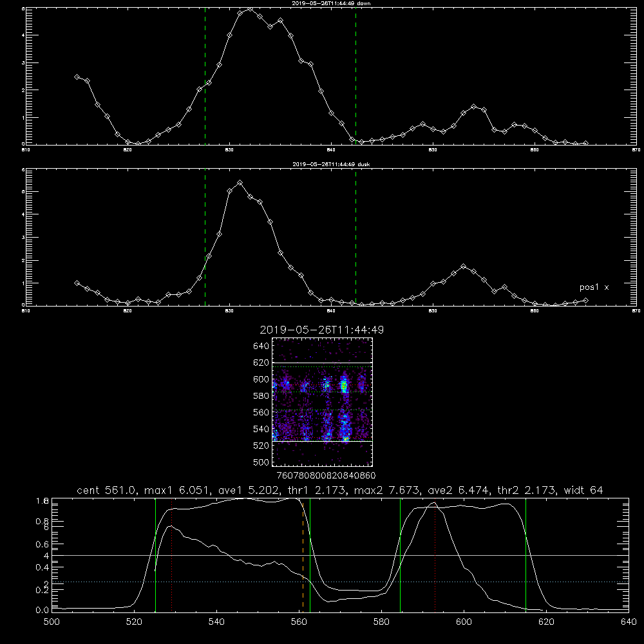The width and height of the screenshot is (644, 644).
Task: Click the 'thr2 2.173' threshold value
Action: tap(527, 490)
